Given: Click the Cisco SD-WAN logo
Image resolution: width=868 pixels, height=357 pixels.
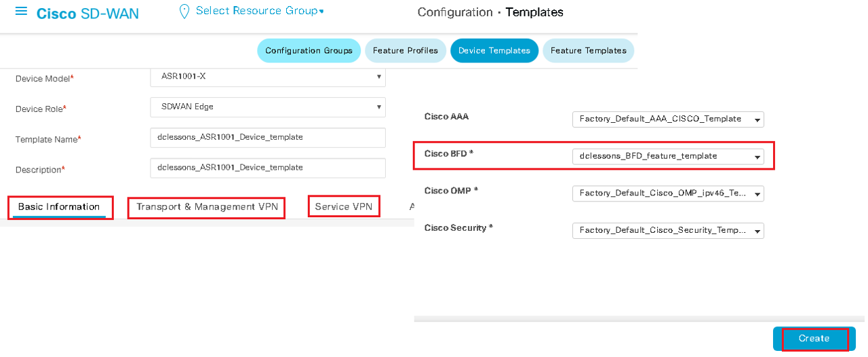Looking at the screenshot, I should pos(87,14).
